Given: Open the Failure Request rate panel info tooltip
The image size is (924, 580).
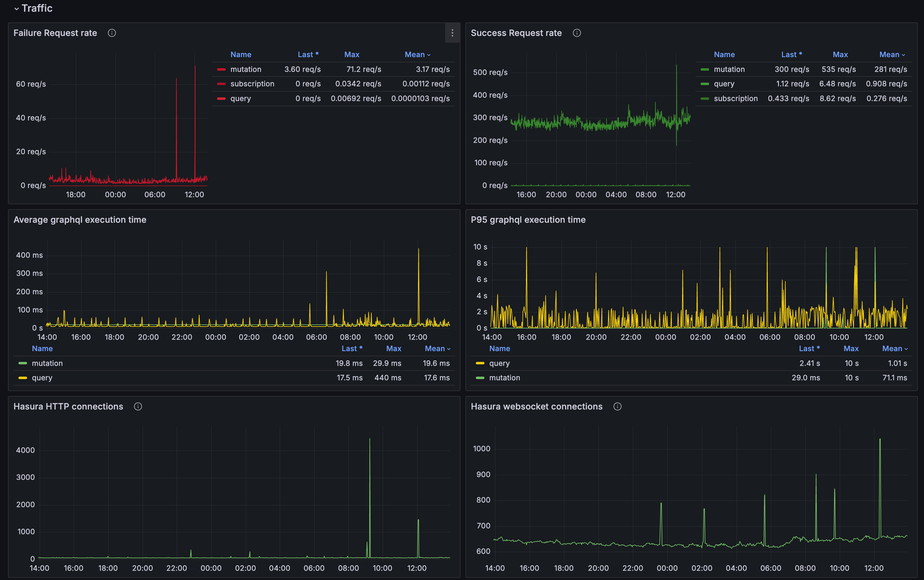Looking at the screenshot, I should click(112, 33).
